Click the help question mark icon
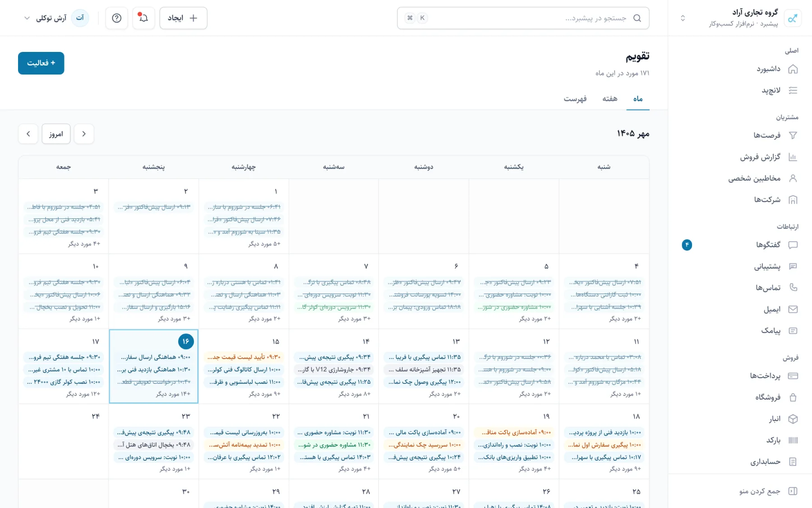 click(117, 18)
